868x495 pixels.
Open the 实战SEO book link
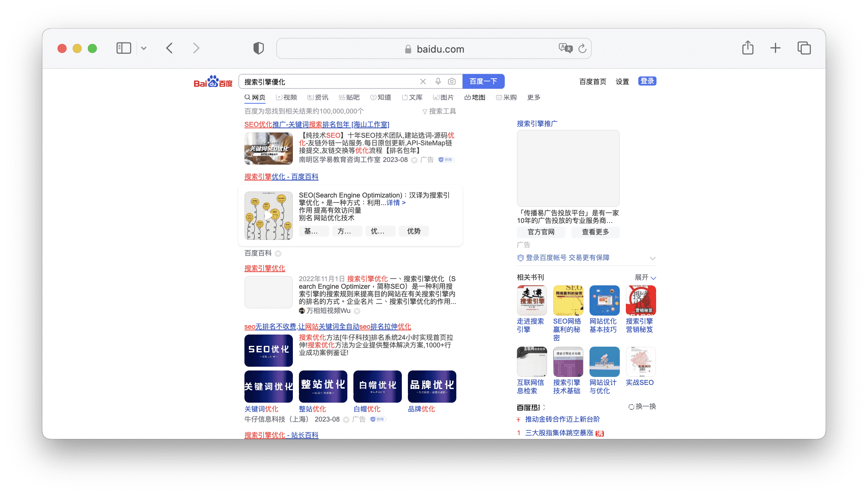(639, 383)
